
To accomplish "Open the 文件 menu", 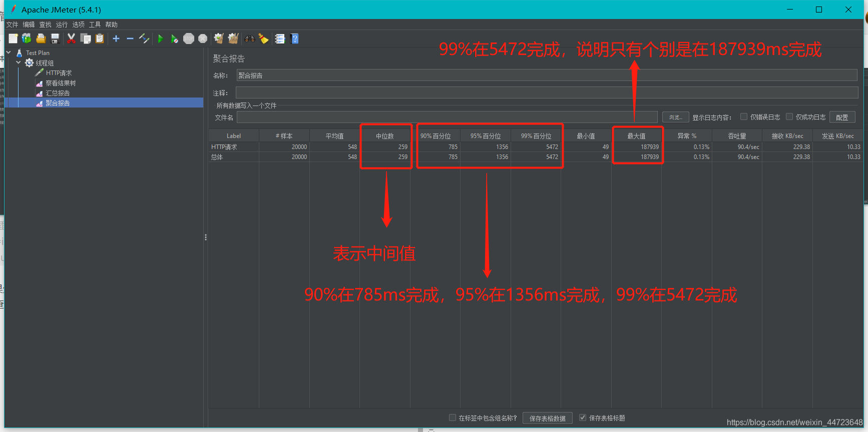I will (x=12, y=24).
